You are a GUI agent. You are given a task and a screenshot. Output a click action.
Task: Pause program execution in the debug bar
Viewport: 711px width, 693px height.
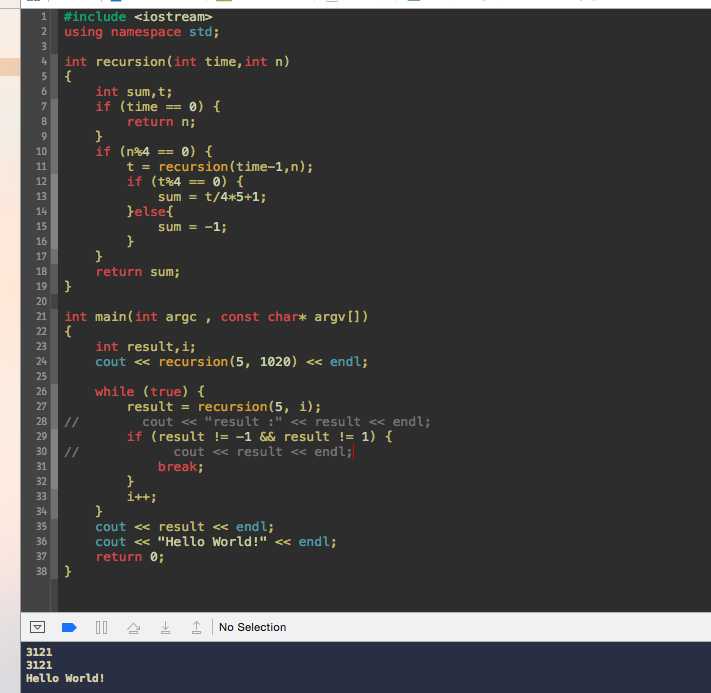point(102,627)
